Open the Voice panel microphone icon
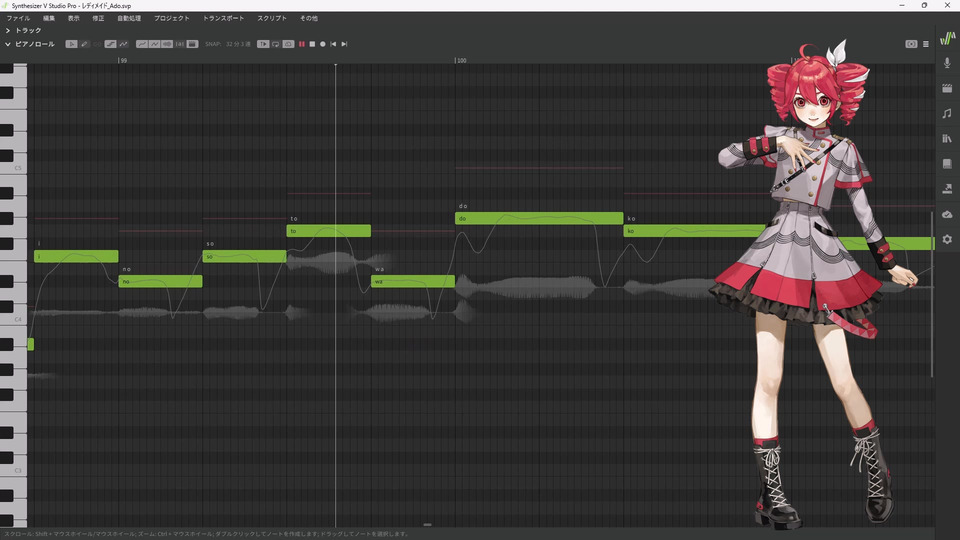 click(x=947, y=63)
